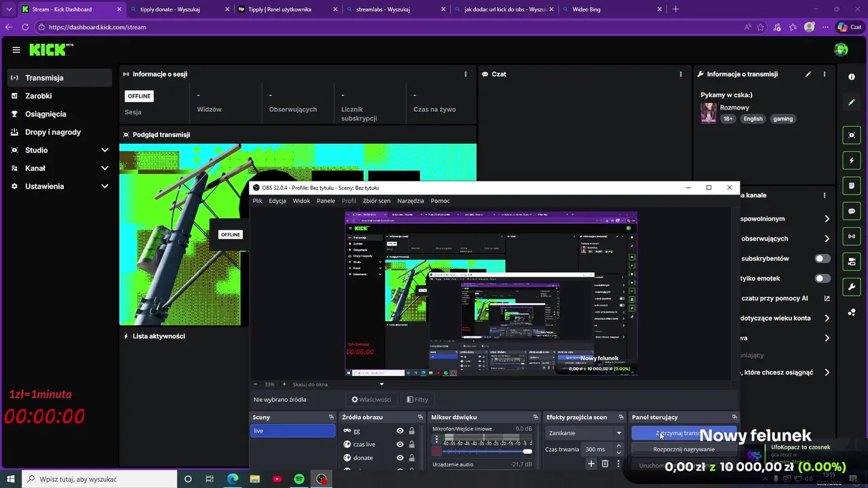Click the wrench icon in right rail
Viewport: 868px width, 488px height.
pos(852,287)
